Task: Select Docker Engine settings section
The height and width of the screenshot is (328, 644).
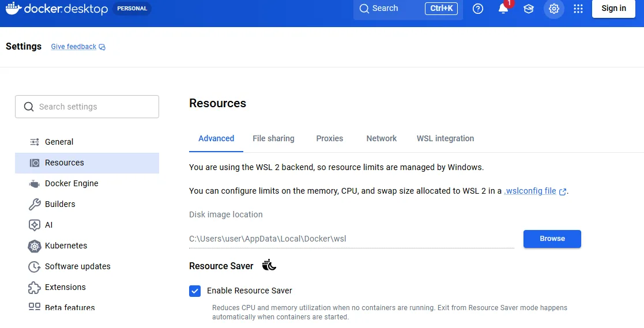Action: 87,183
